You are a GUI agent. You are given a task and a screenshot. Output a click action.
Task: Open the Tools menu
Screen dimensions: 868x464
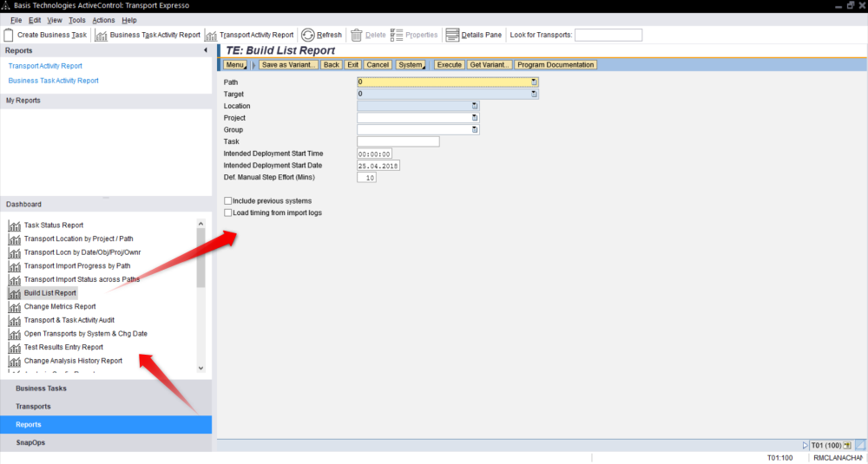click(x=77, y=20)
